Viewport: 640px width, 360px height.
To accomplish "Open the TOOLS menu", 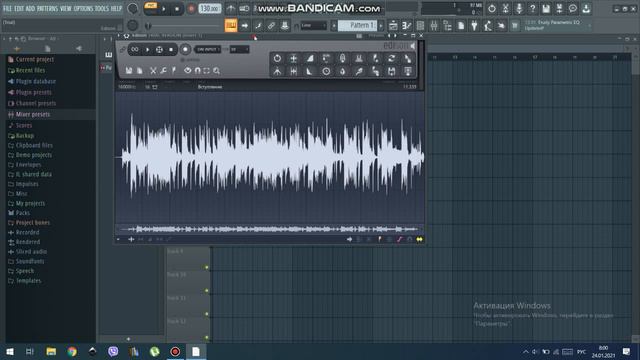I will coord(102,8).
